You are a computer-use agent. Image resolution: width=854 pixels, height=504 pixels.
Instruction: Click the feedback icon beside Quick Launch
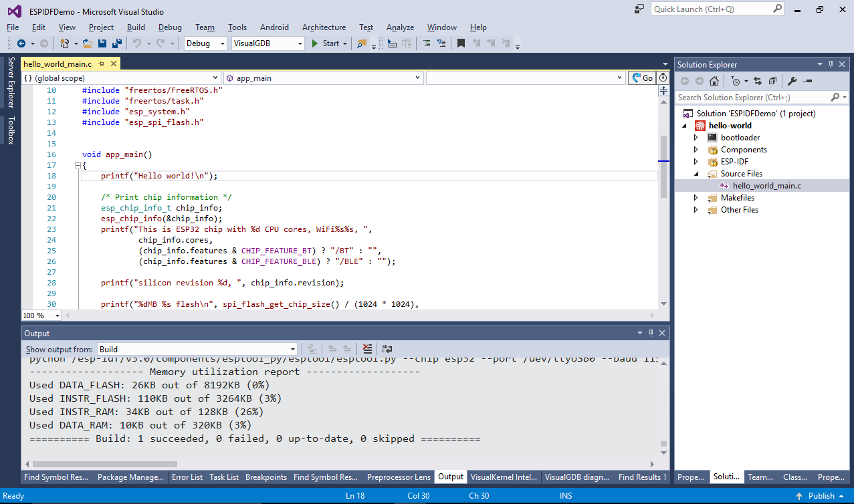click(x=641, y=9)
